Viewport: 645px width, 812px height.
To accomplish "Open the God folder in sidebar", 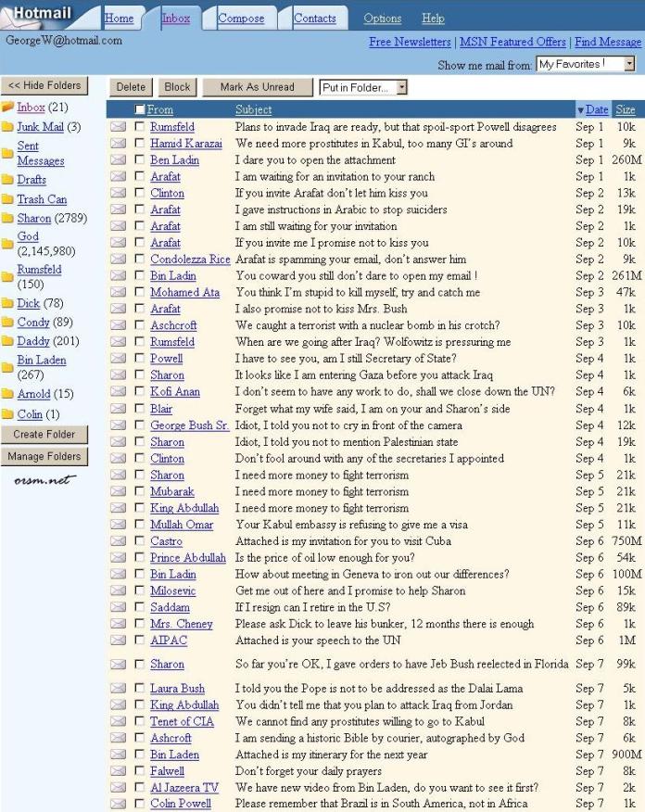I will pos(28,236).
